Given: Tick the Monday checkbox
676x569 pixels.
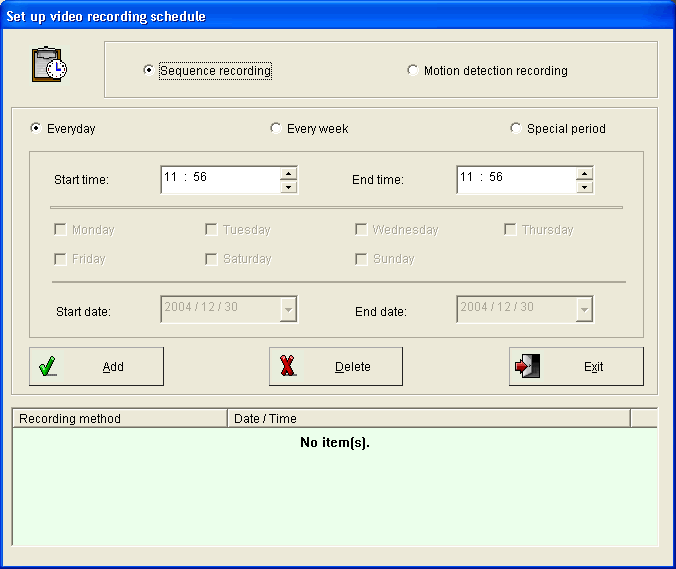Looking at the screenshot, I should (x=61, y=230).
